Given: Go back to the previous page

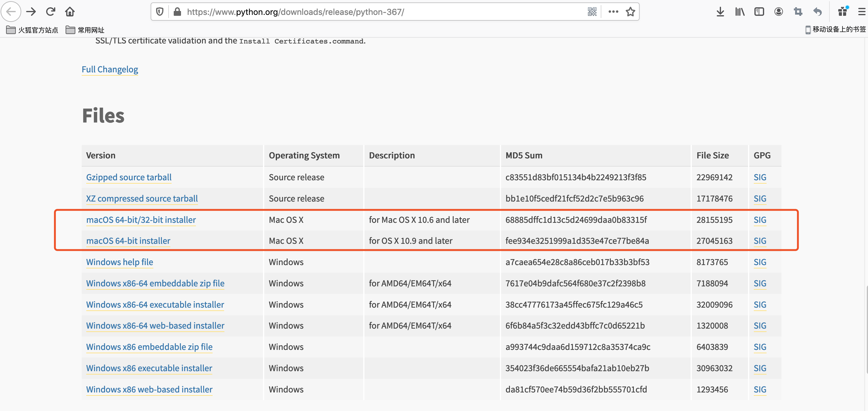Looking at the screenshot, I should point(11,12).
